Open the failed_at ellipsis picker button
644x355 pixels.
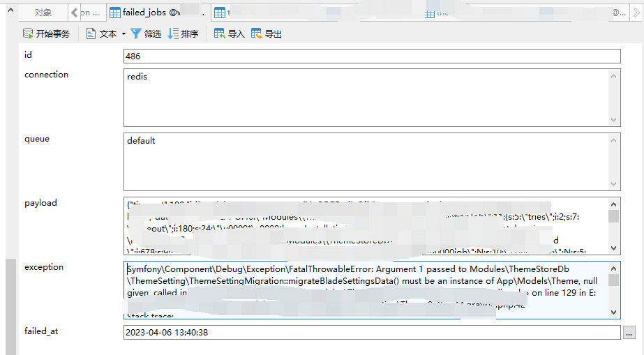click(x=629, y=333)
